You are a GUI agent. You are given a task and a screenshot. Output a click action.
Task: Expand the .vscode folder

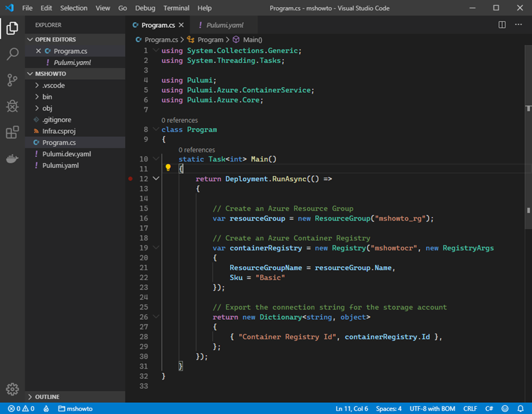point(53,86)
